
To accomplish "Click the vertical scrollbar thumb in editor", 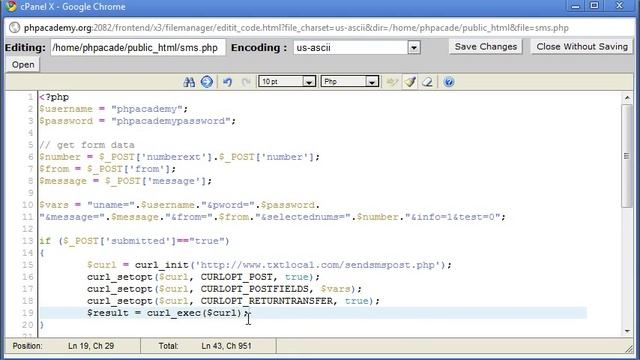I will (627, 156).
